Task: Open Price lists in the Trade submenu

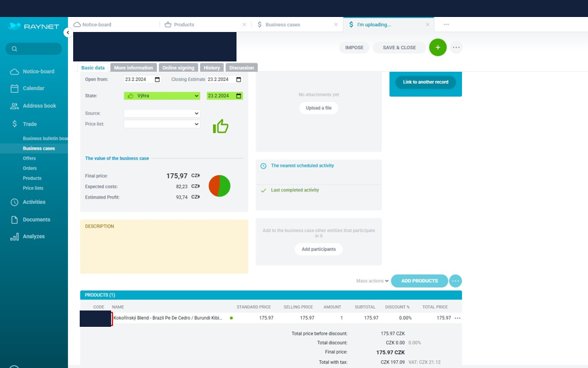Action: (x=33, y=188)
